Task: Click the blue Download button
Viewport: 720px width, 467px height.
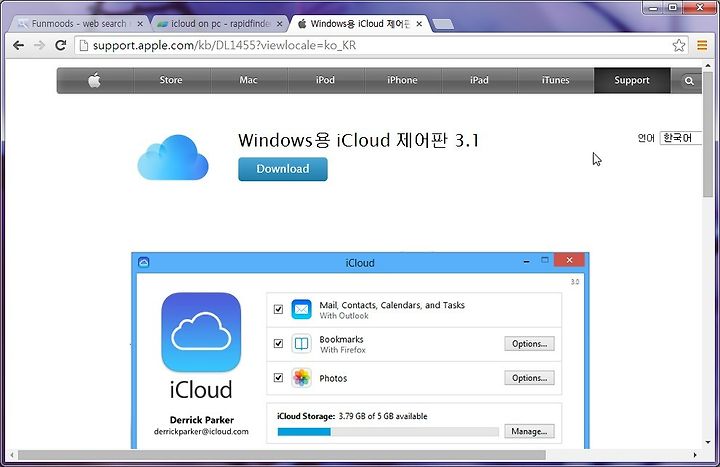Action: tap(283, 169)
